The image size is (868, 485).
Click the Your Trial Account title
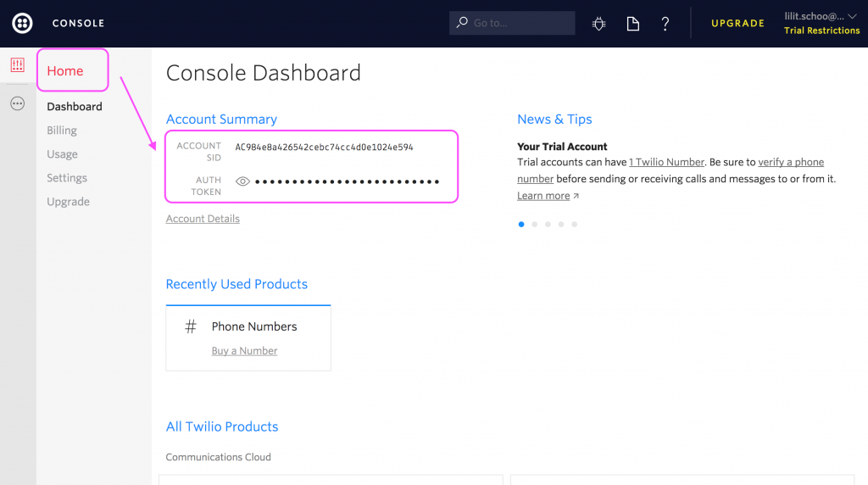coord(562,147)
